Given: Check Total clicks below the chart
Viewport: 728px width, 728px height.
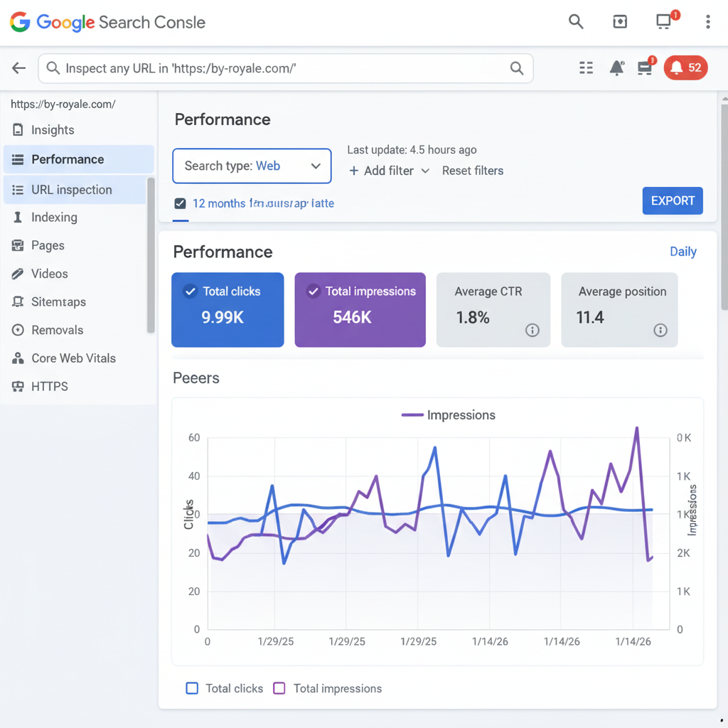Looking at the screenshot, I should pos(192,688).
